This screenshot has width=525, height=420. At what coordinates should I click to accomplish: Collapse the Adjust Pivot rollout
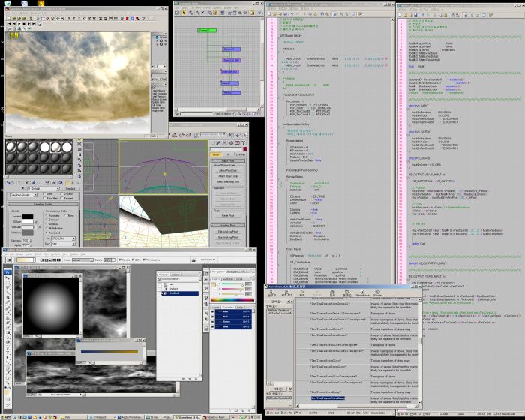click(228, 160)
